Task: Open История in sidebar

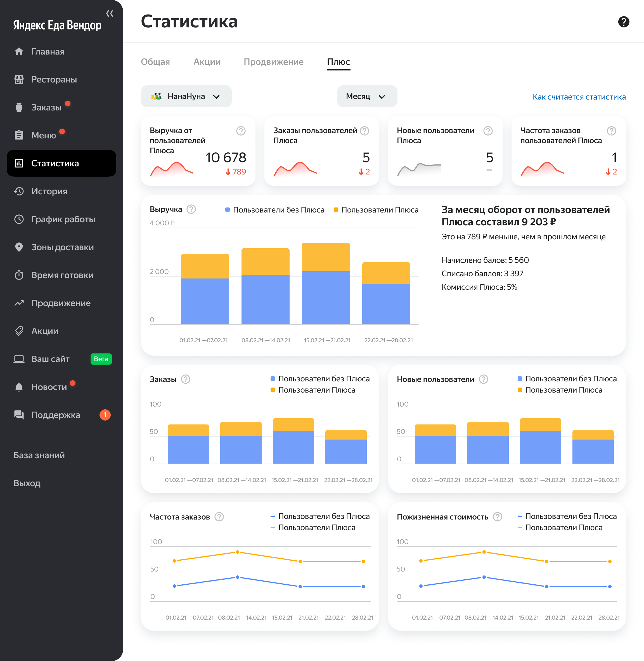Action: [61, 191]
